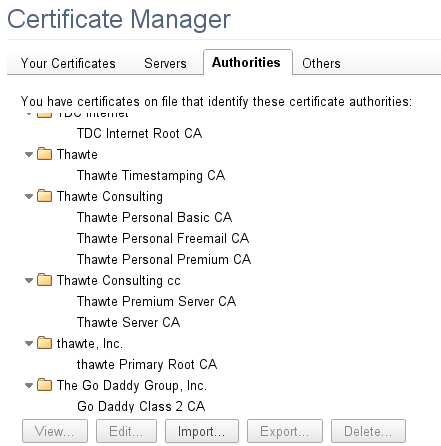The image size is (441, 446).
Task: Collapse the thawte, Inc. group arrow
Action: tap(29, 344)
